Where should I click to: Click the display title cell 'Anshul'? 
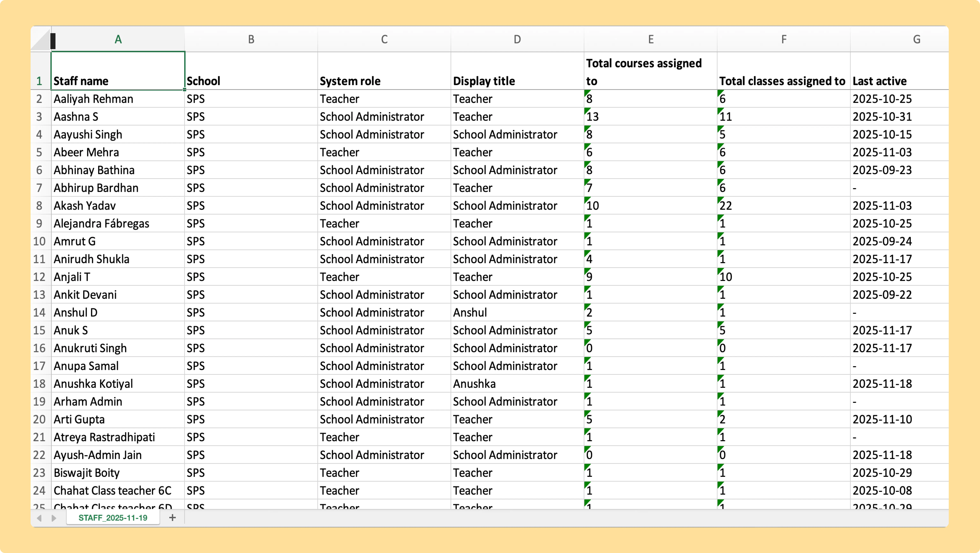[x=517, y=313]
